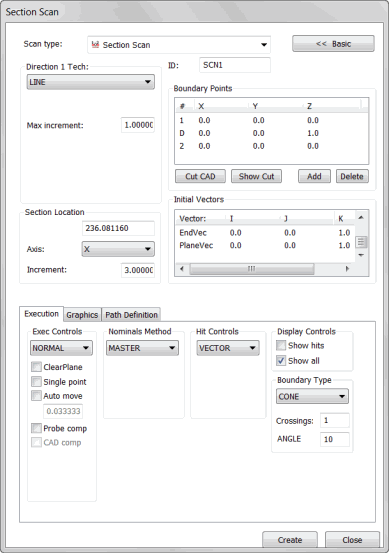Select the EndVec row in Initial Vectors
389x553 pixels.
click(x=265, y=233)
